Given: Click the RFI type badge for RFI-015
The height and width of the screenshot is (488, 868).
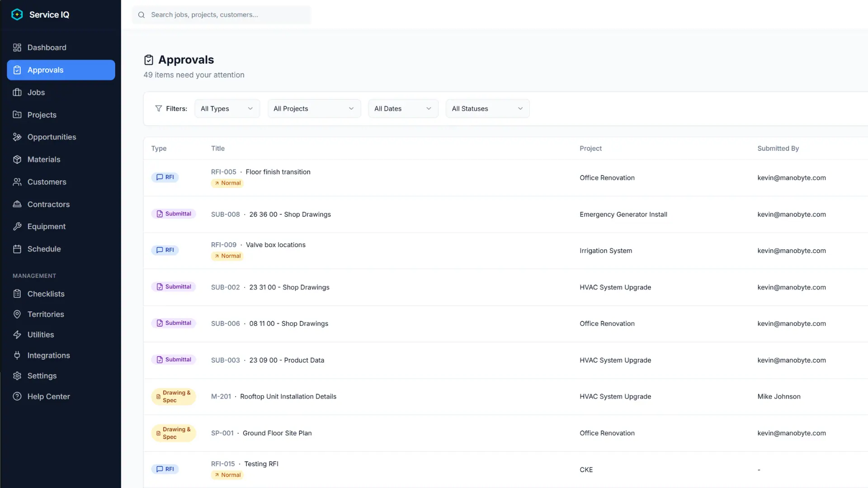Looking at the screenshot, I should click(165, 469).
